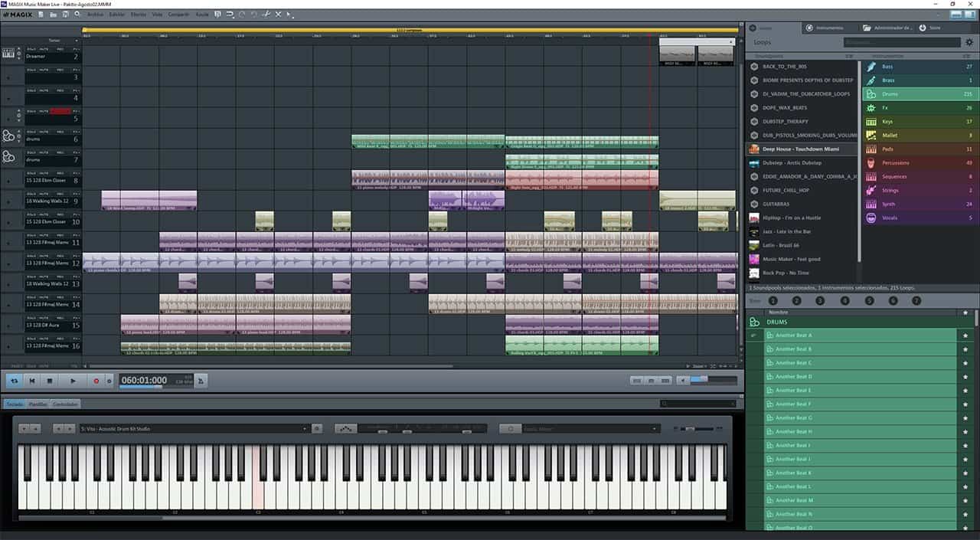Select pitch filter number 7
The width and height of the screenshot is (980, 540).
(916, 301)
